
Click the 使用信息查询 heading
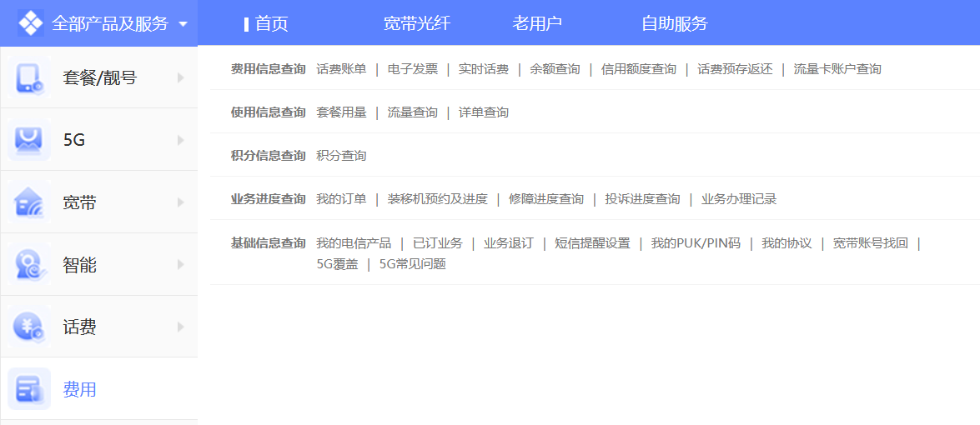[268, 112]
